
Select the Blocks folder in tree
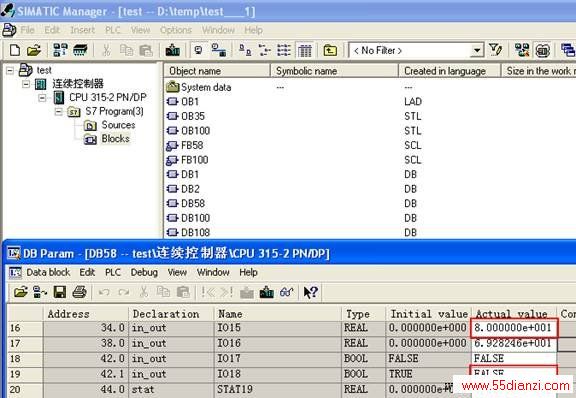click(115, 139)
